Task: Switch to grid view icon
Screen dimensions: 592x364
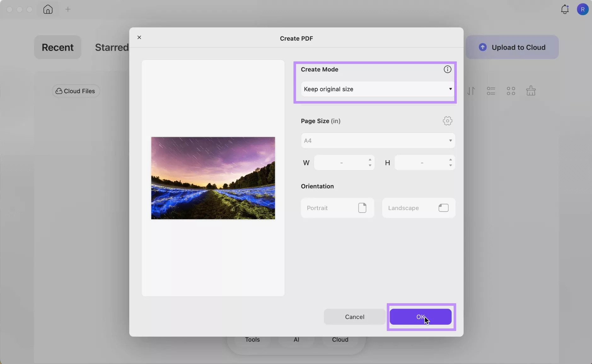Action: click(511, 91)
